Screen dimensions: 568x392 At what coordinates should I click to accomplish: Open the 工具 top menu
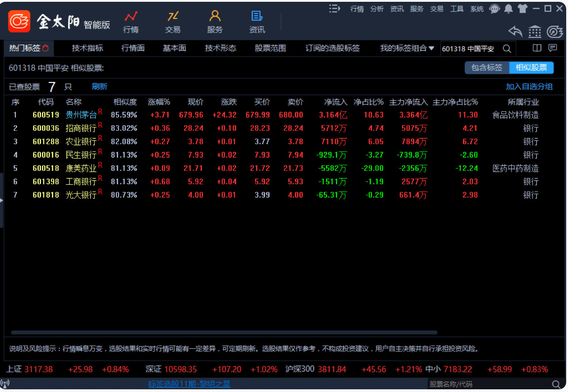(x=457, y=9)
